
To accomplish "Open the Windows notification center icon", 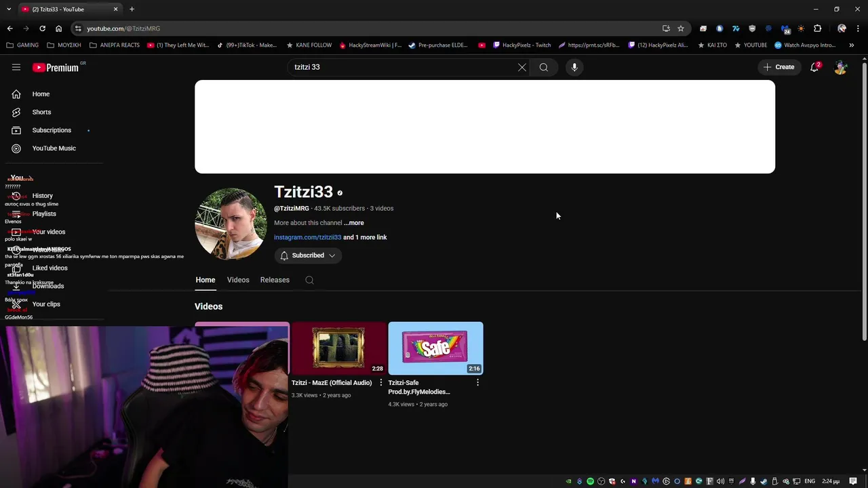I will [x=853, y=481].
